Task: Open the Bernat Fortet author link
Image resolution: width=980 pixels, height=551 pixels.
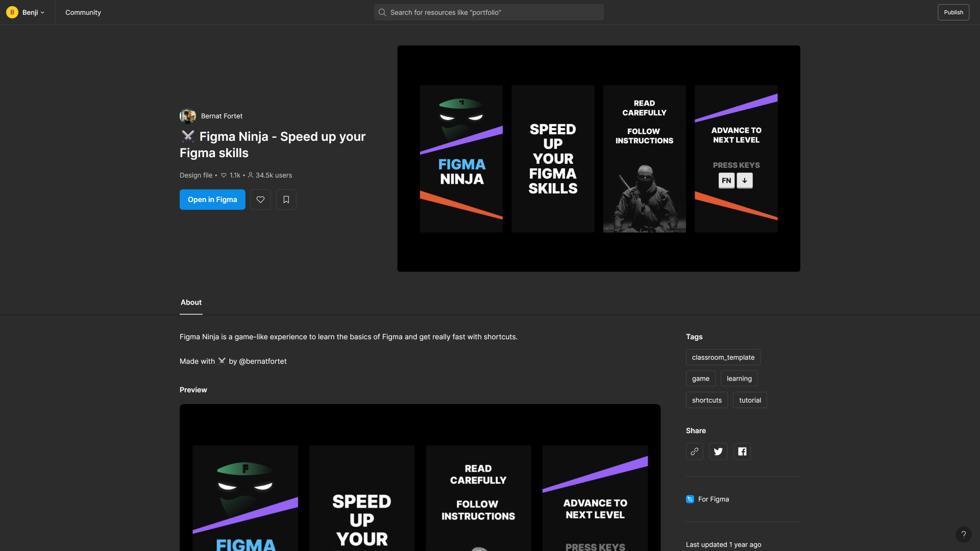Action: [222, 116]
